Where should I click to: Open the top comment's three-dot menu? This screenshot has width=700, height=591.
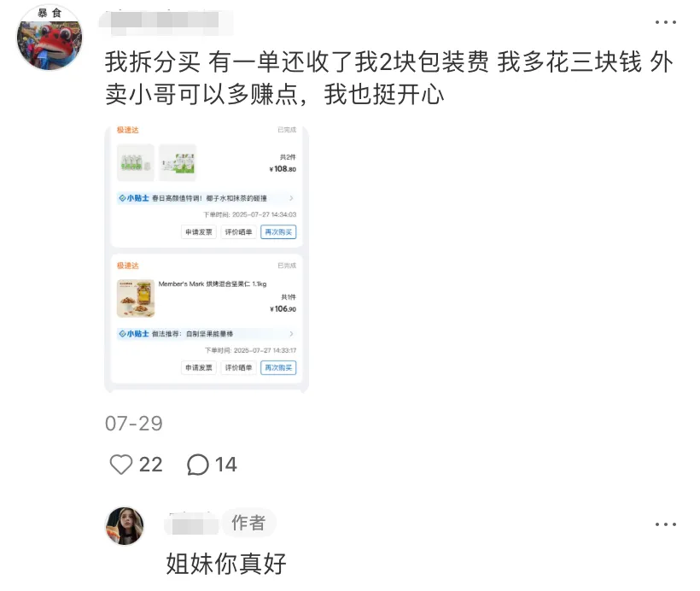(x=665, y=22)
